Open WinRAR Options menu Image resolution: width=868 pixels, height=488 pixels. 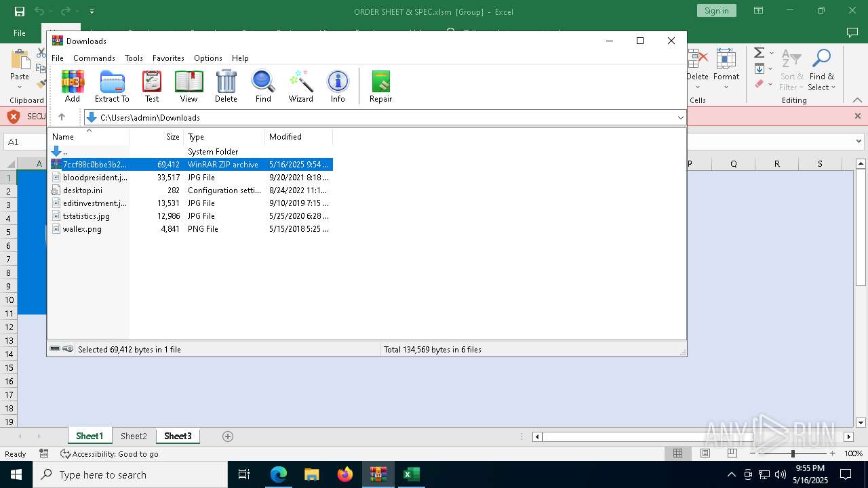[208, 58]
